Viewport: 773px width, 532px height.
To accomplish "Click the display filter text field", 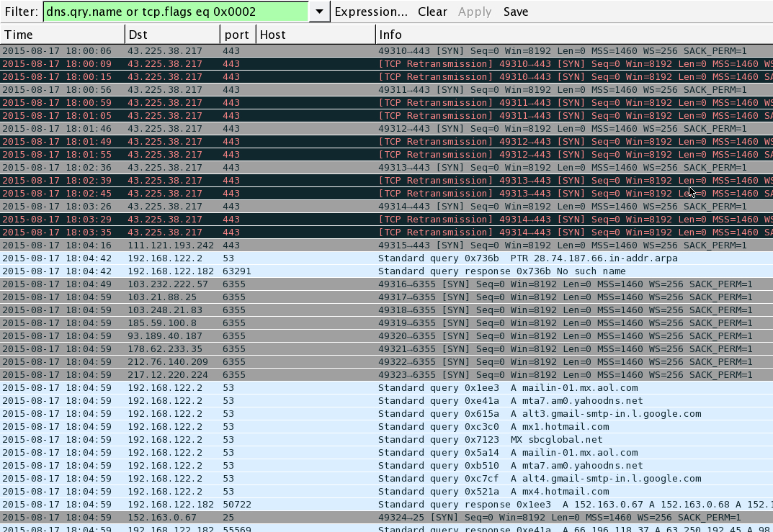I will click(x=175, y=12).
